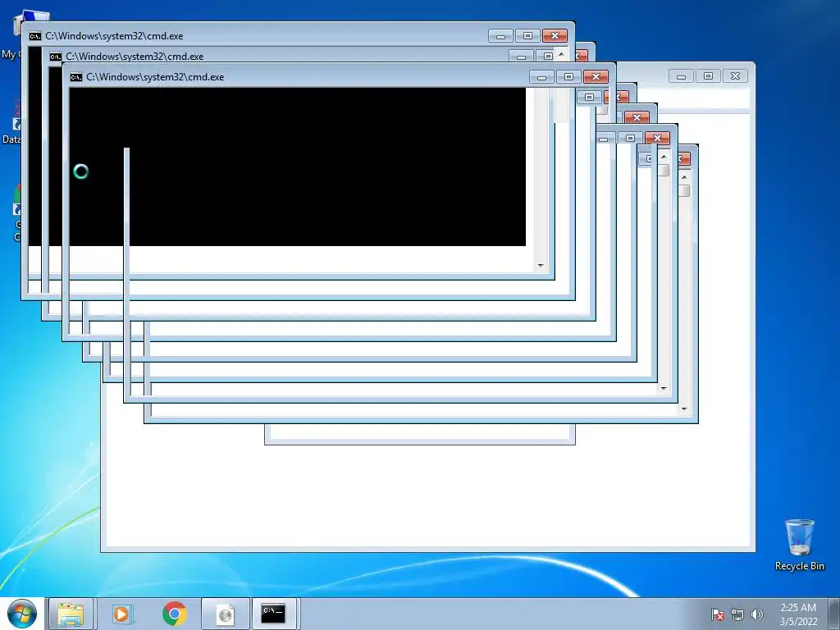Viewport: 840px width, 630px height.
Task: Open system menu icon of middle cmd.exe title
Action: 55,57
